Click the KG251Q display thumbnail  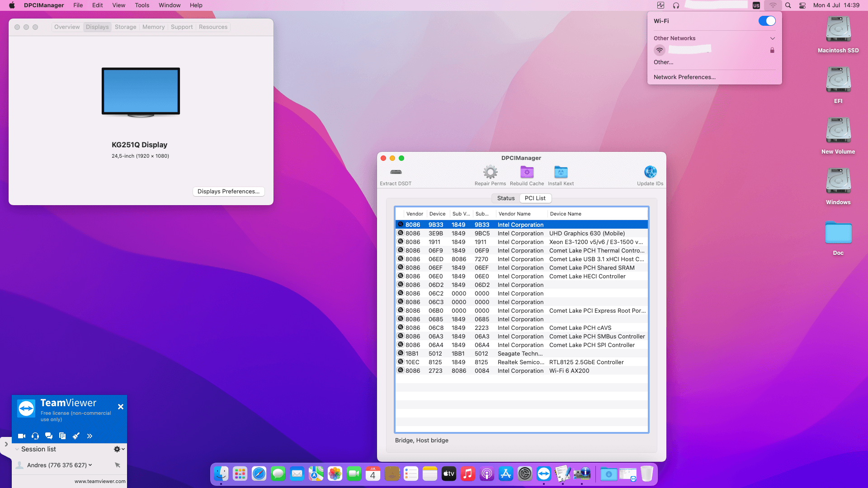(141, 92)
